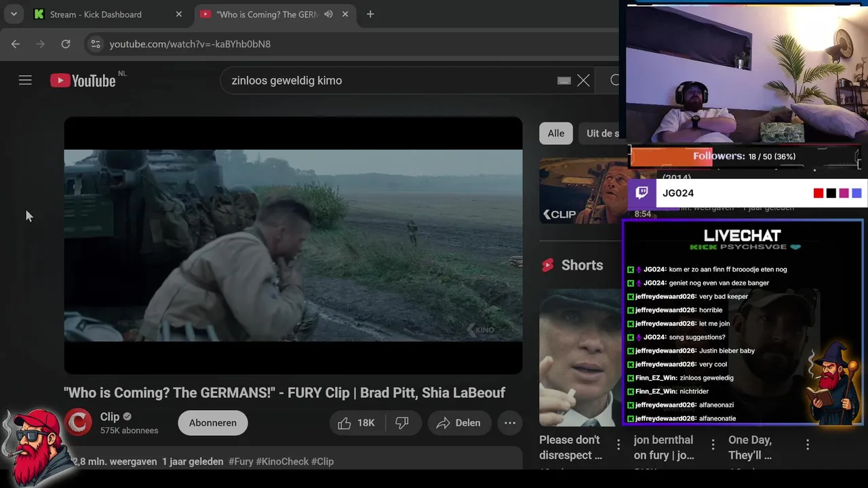Image resolution: width=868 pixels, height=488 pixels.
Task: Open the browser tab search dropdown
Action: (14, 14)
